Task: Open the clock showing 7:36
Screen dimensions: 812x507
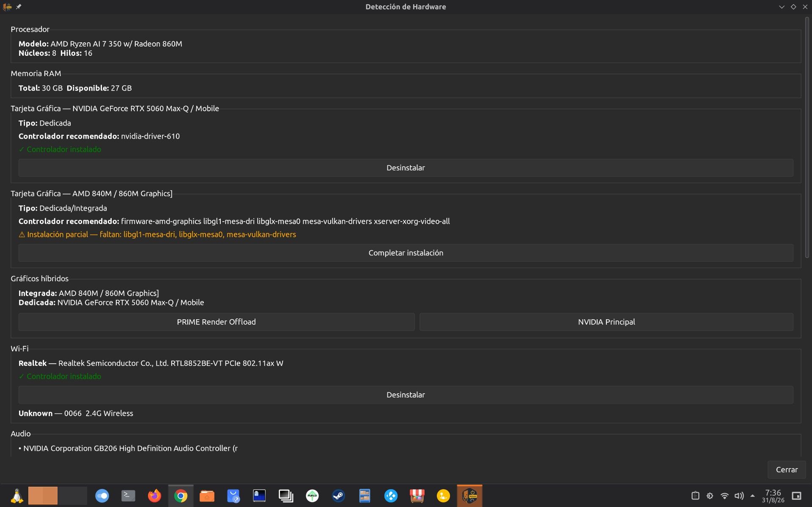Action: pos(773,496)
